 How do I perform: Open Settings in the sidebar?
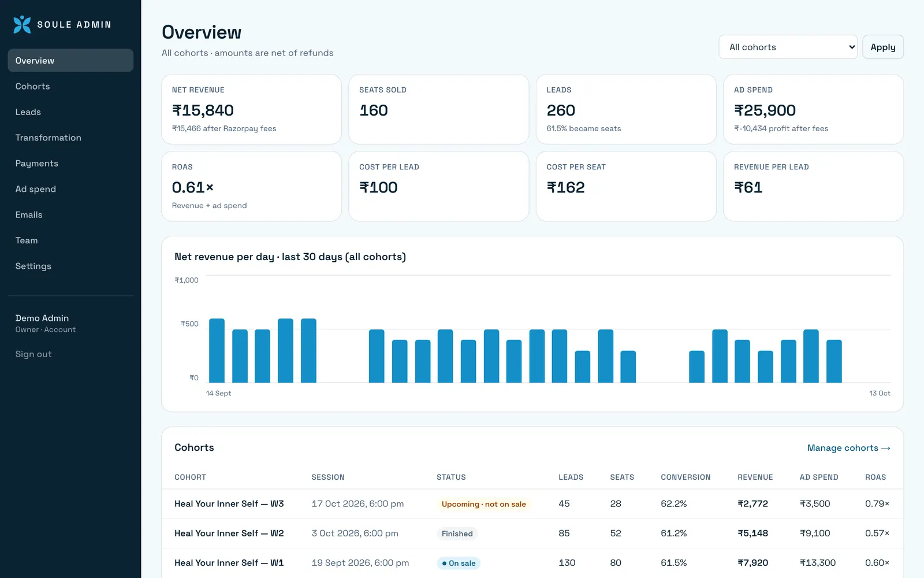pos(70,266)
